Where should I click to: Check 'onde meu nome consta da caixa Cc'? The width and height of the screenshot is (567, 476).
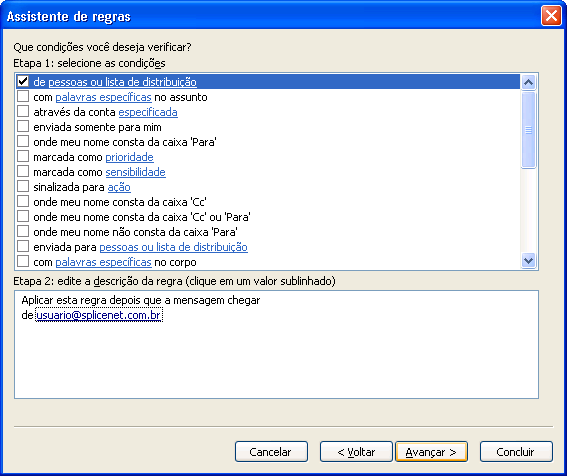click(23, 201)
